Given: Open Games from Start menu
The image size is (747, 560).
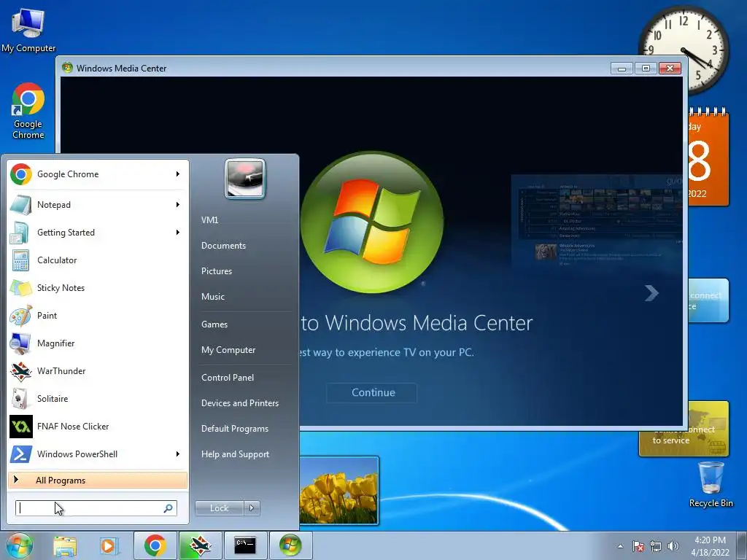Looking at the screenshot, I should (x=214, y=324).
